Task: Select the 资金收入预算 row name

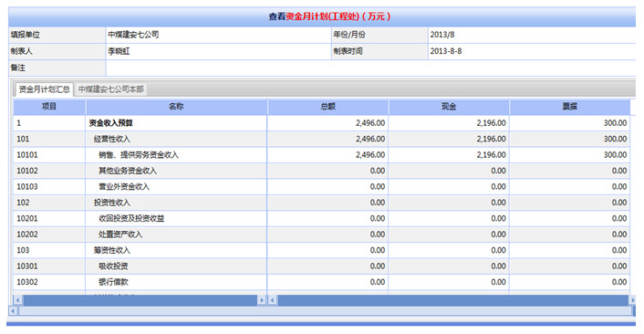Action: point(110,123)
